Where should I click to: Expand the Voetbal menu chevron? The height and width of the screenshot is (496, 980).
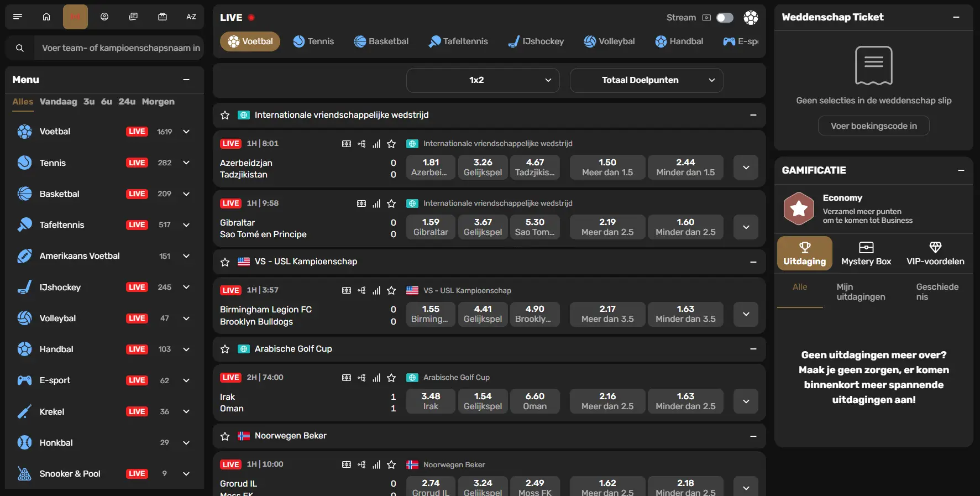point(186,132)
